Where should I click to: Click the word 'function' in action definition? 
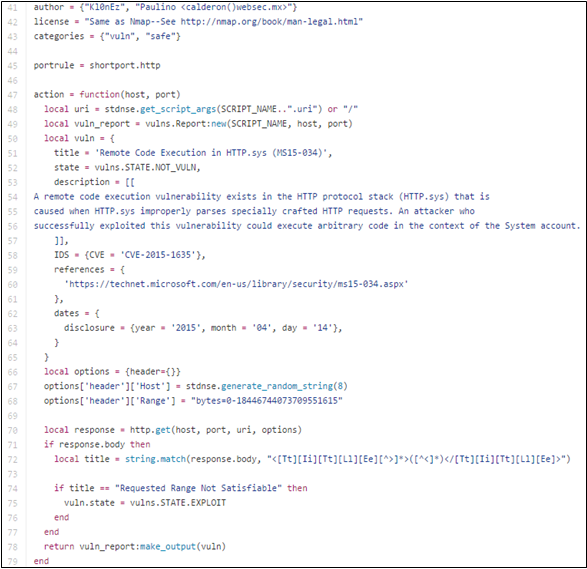click(x=99, y=94)
